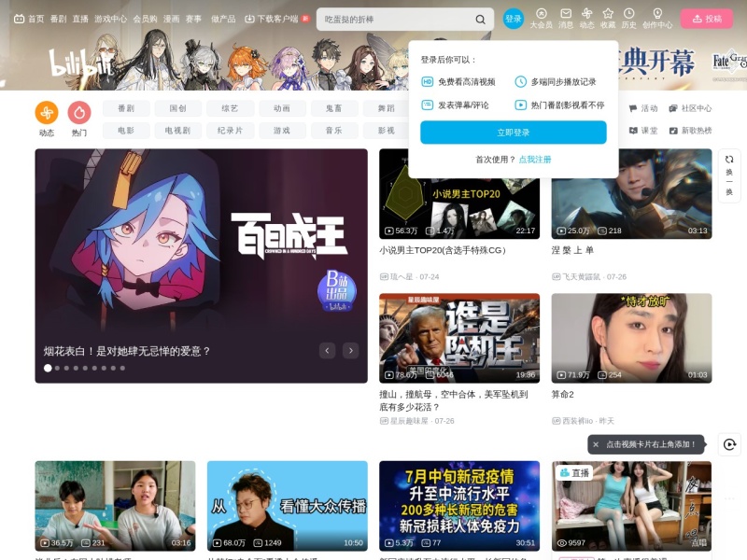Screen dimensions: 747x560
Task: Click the 首页 home TV icon
Action: 29,19
